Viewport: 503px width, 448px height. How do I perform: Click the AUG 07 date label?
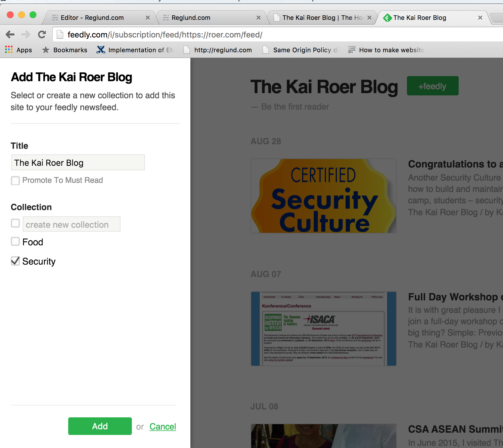(x=266, y=274)
